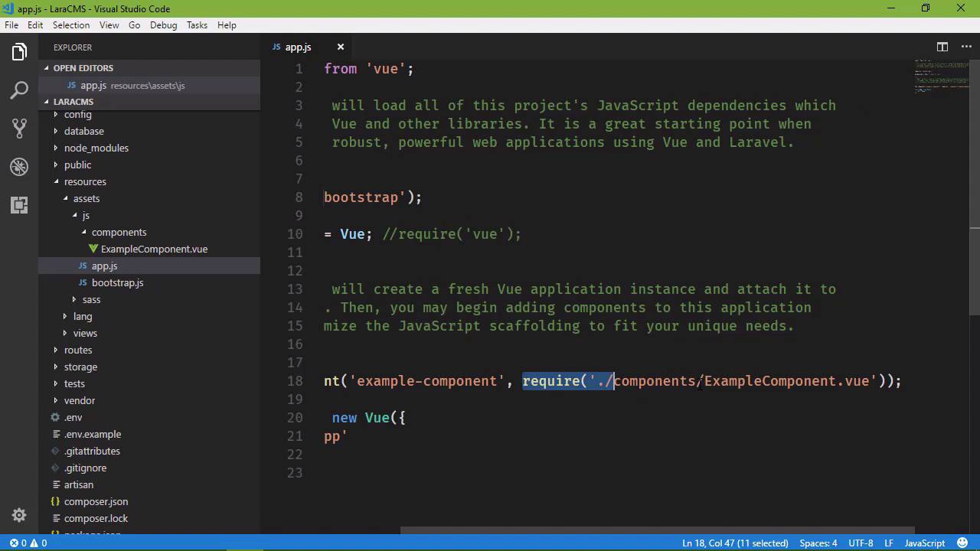This screenshot has width=980, height=551.
Task: Open the Selection menu
Action: (71, 25)
